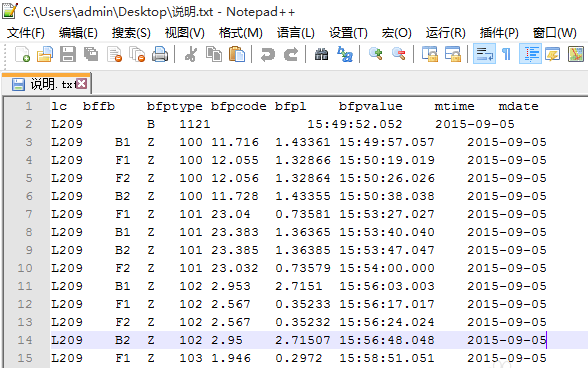Click the Notepad++ title bar app icon
This screenshot has width=588, height=368.
click(9, 11)
